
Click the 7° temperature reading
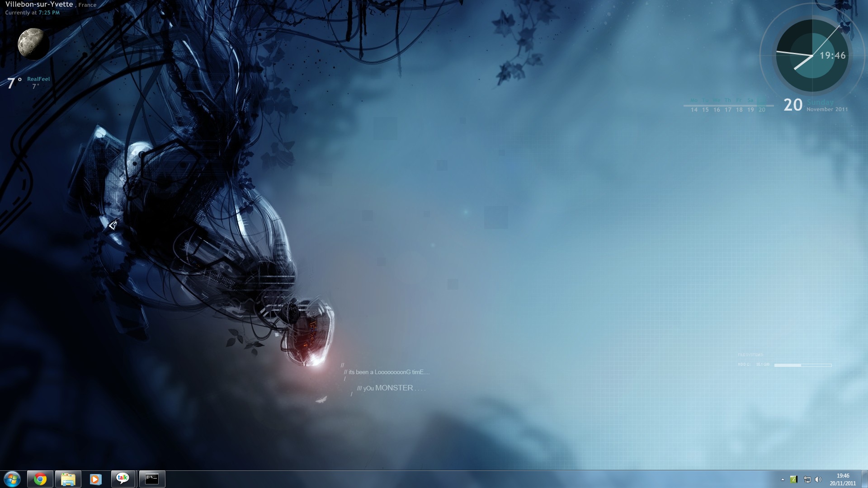[x=14, y=83]
